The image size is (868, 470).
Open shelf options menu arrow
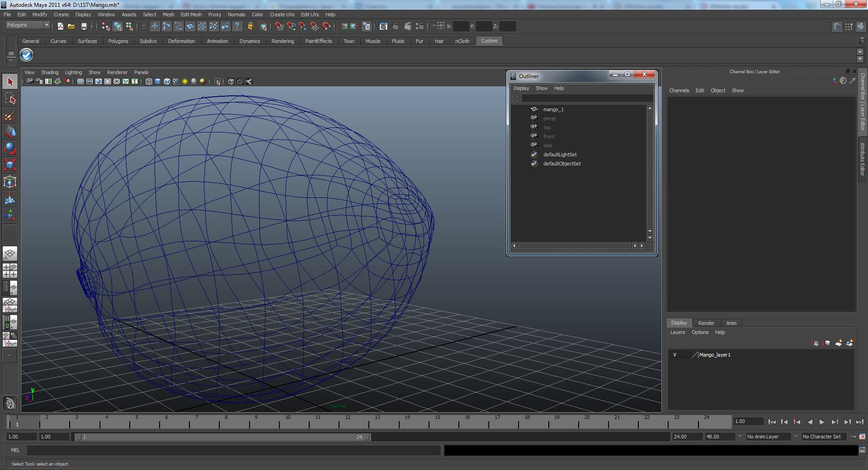(x=11, y=61)
